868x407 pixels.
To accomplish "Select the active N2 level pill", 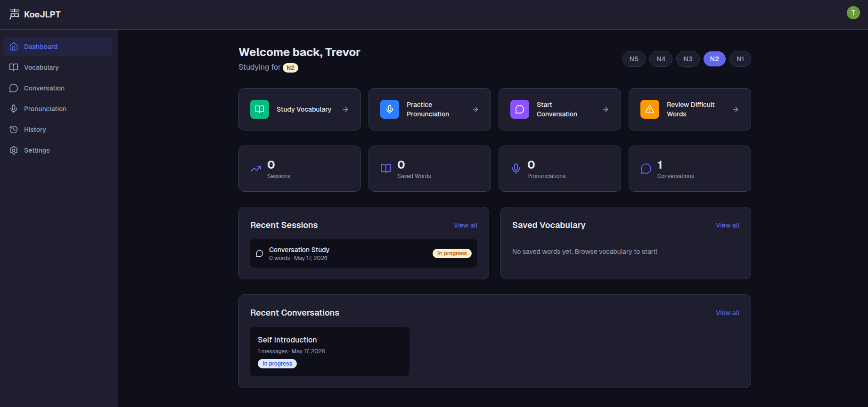I will 714,59.
